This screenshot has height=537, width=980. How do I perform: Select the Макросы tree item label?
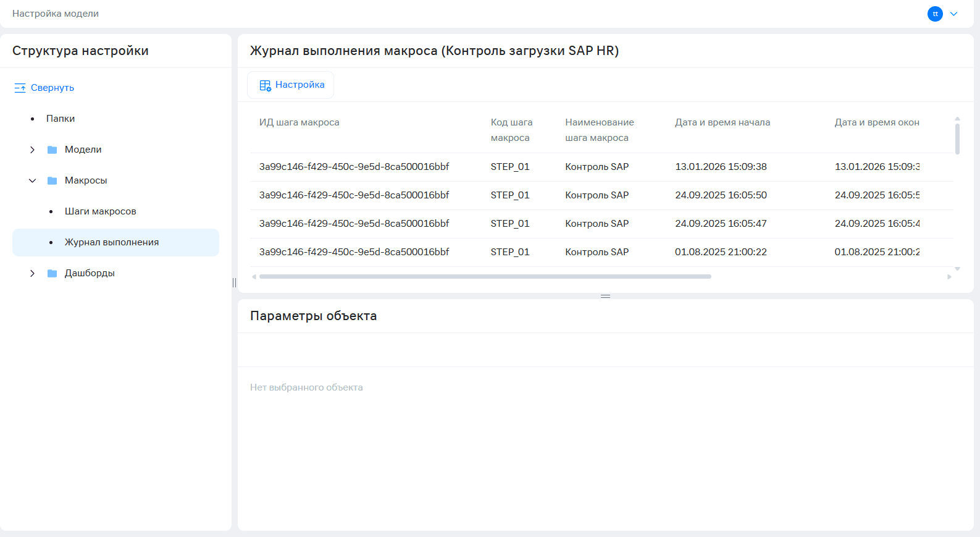pyautogui.click(x=86, y=180)
